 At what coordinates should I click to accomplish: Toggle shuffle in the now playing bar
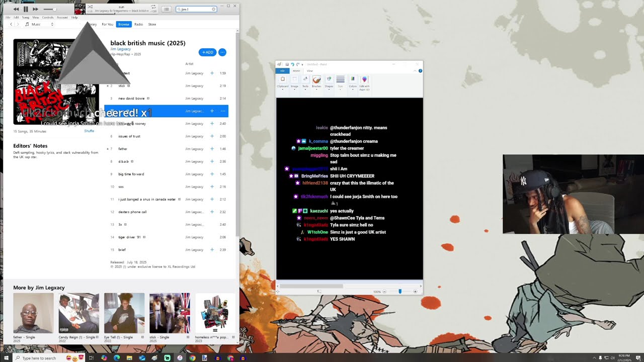tap(90, 7)
